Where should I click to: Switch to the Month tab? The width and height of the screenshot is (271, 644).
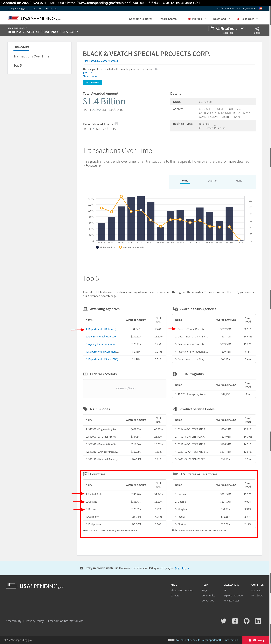239,181
